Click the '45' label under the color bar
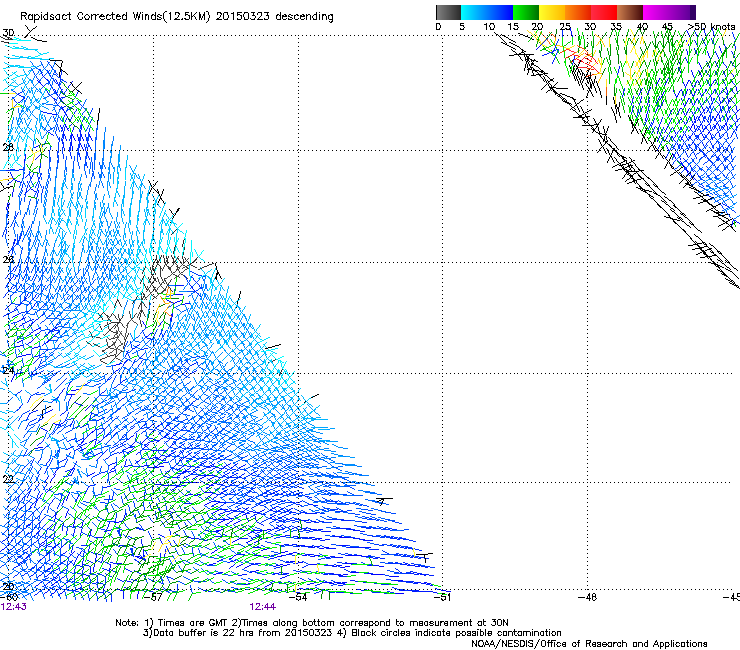The height and width of the screenshot is (650, 740). 667,27
